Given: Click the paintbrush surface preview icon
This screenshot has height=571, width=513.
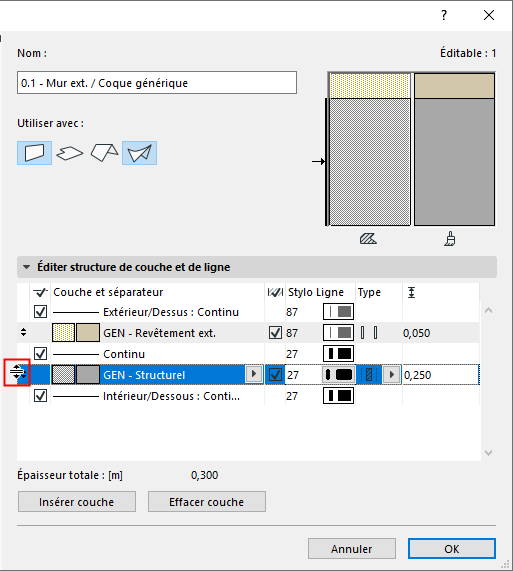Looking at the screenshot, I should (450, 239).
